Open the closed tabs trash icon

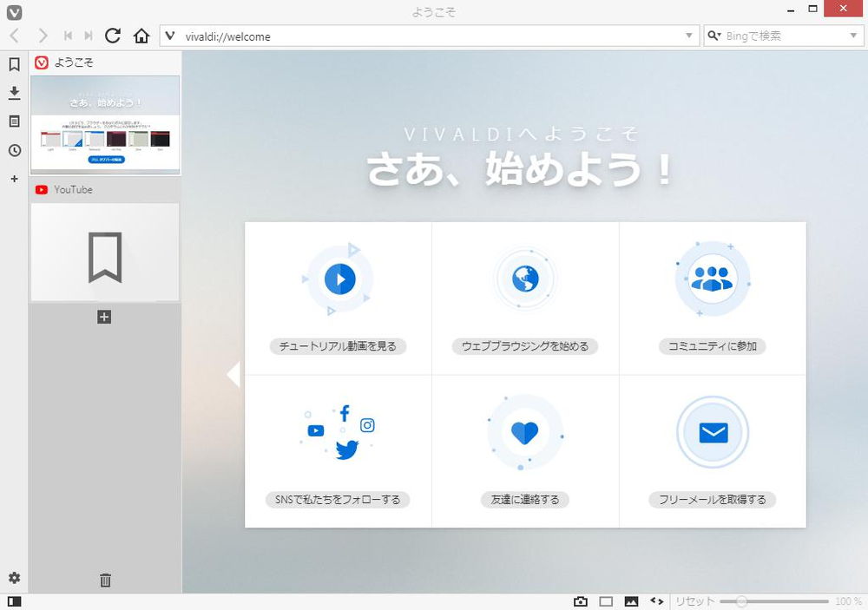(x=105, y=580)
